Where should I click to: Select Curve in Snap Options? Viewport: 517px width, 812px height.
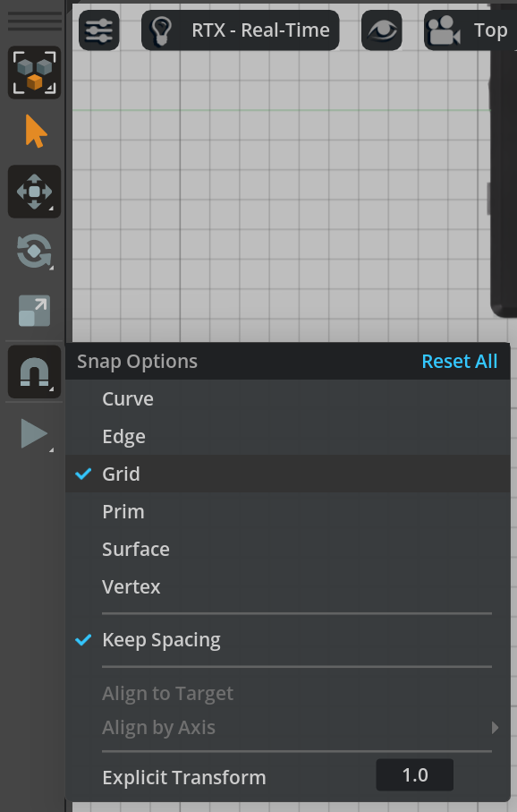127,398
